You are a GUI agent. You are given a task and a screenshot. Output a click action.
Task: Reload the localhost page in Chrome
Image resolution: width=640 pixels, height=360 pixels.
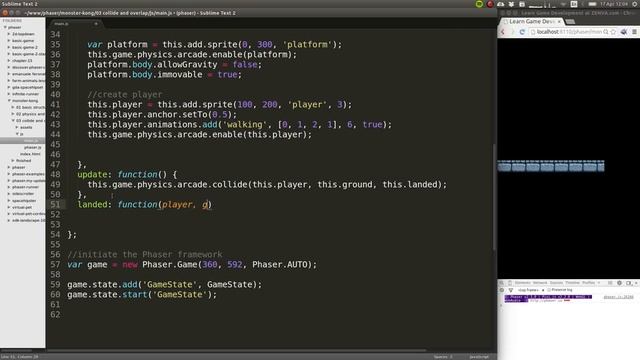(x=522, y=32)
